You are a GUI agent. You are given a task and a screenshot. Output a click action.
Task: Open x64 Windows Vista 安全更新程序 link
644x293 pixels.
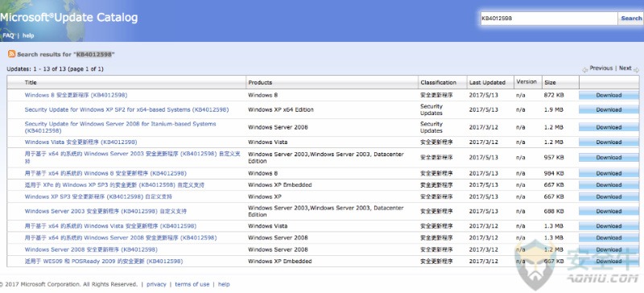pos(110,226)
